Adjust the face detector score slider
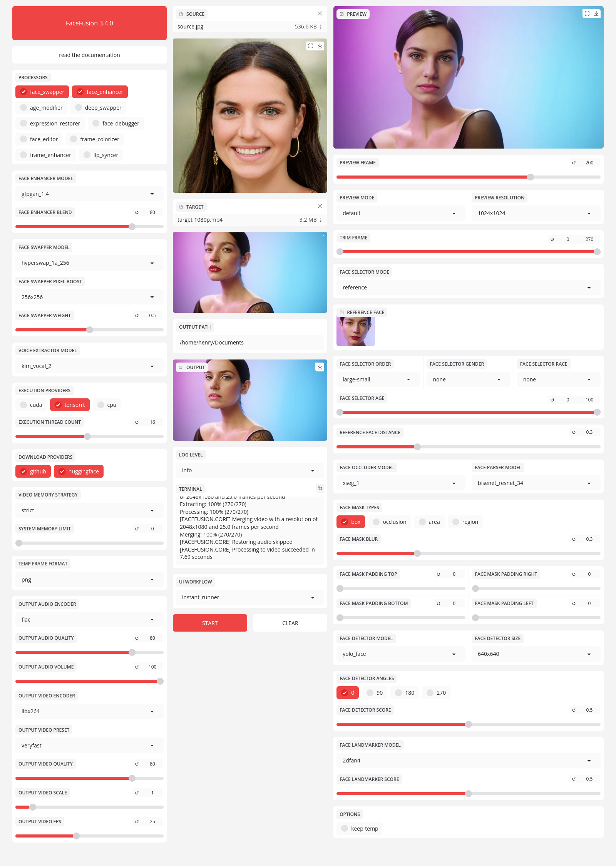 point(468,724)
